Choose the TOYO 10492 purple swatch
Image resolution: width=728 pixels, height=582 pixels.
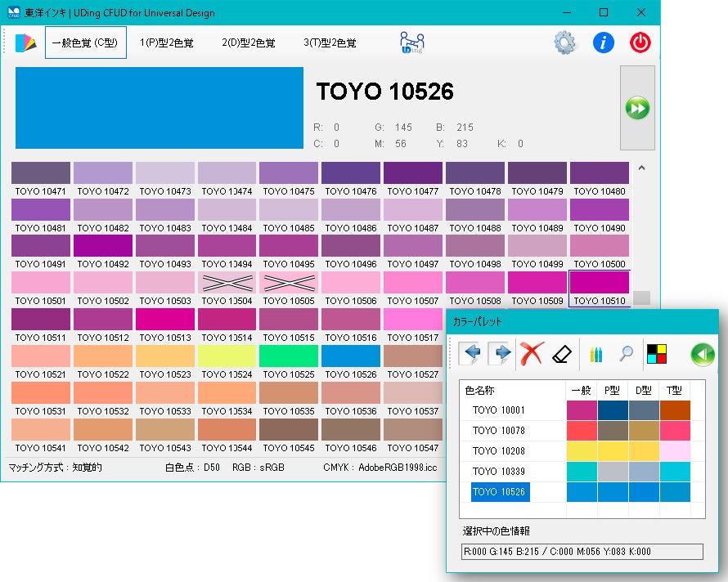coord(103,246)
